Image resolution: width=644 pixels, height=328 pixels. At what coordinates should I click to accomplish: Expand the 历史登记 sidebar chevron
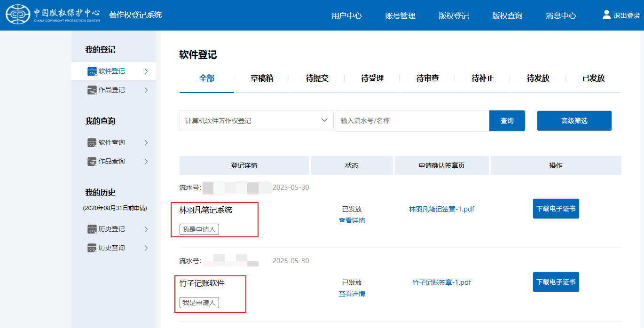[146, 229]
